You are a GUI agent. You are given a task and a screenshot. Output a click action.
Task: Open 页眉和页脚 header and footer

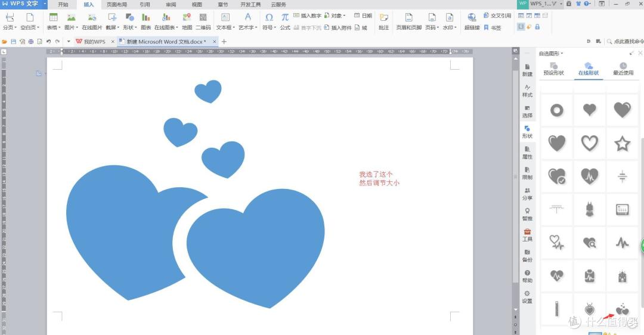coord(408,21)
